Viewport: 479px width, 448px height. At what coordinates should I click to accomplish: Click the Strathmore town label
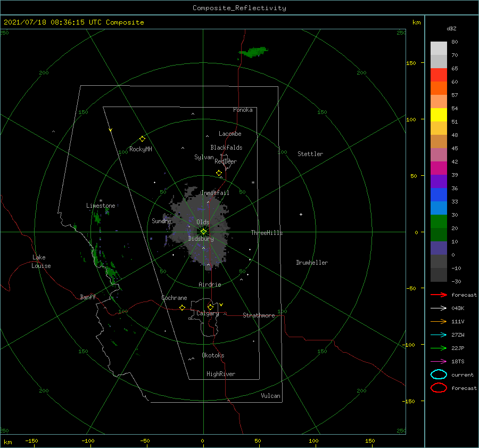(259, 315)
